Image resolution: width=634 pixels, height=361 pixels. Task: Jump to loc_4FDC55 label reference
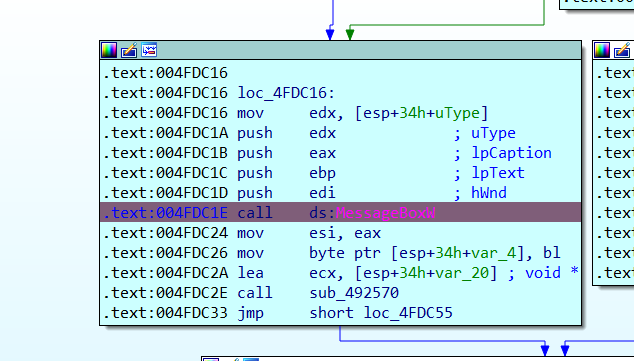[408, 313]
